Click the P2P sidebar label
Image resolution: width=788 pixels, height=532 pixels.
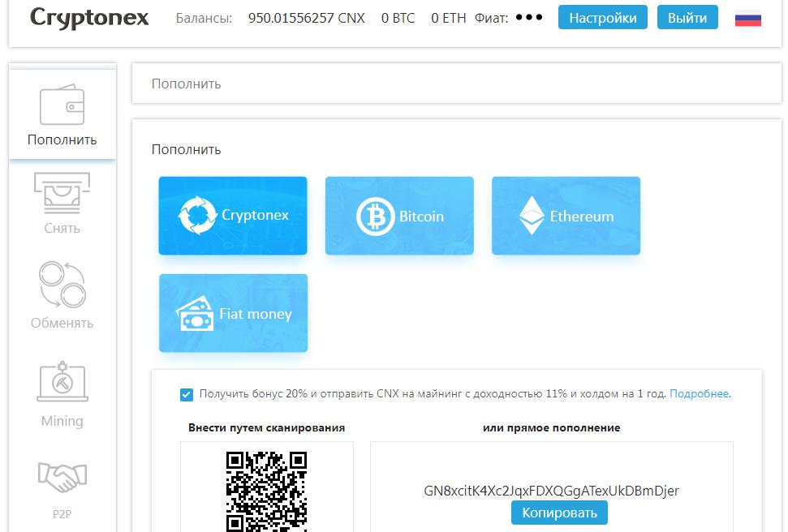(x=62, y=514)
